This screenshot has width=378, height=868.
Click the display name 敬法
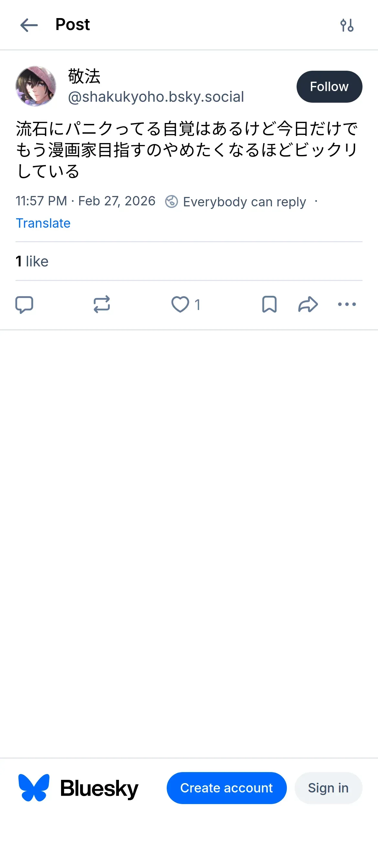[84, 76]
